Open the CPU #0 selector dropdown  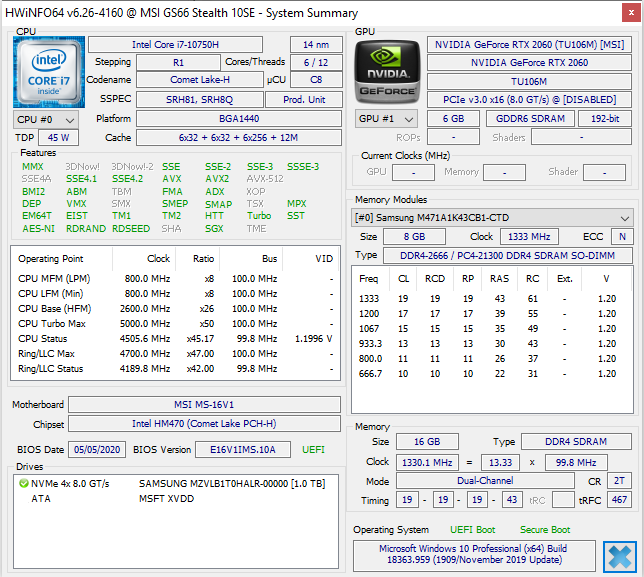coord(46,120)
